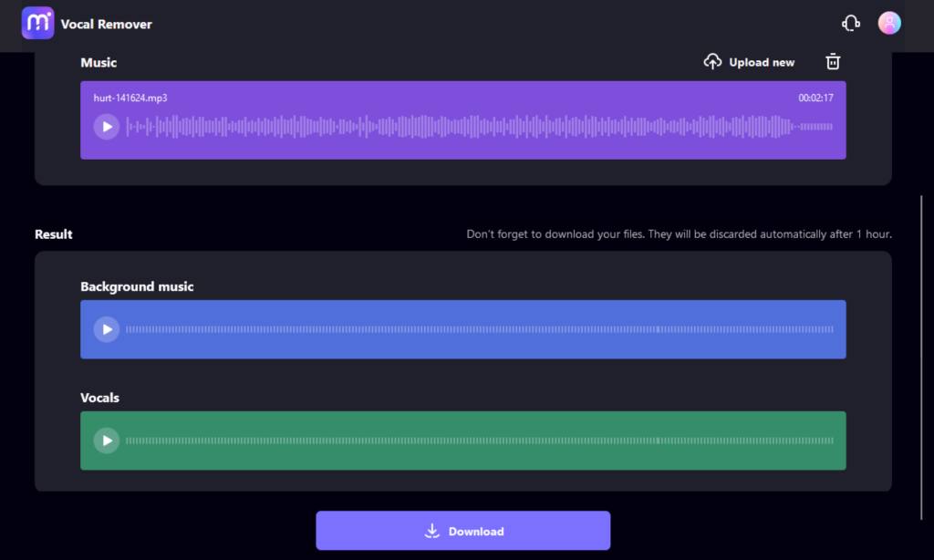Click the Music section header
The height and width of the screenshot is (560, 934).
(98, 62)
